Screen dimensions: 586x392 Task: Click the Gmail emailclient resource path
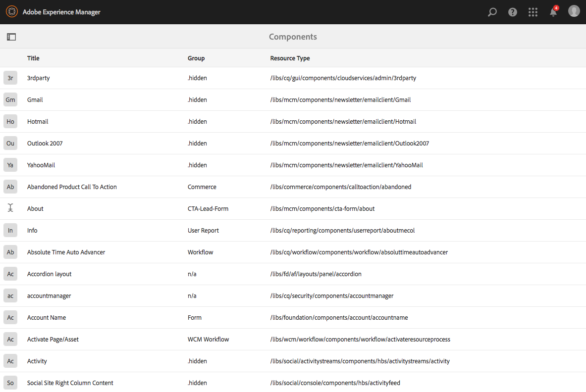340,99
